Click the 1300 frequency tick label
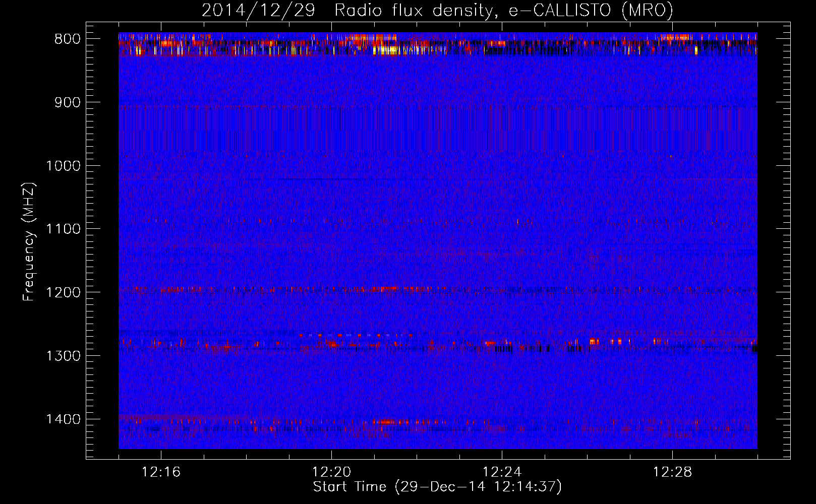The image size is (816, 504). click(x=63, y=356)
